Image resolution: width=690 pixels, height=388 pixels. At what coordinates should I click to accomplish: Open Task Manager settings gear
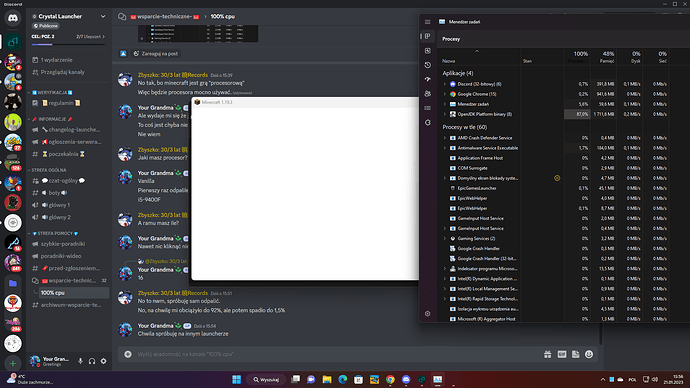(x=427, y=314)
